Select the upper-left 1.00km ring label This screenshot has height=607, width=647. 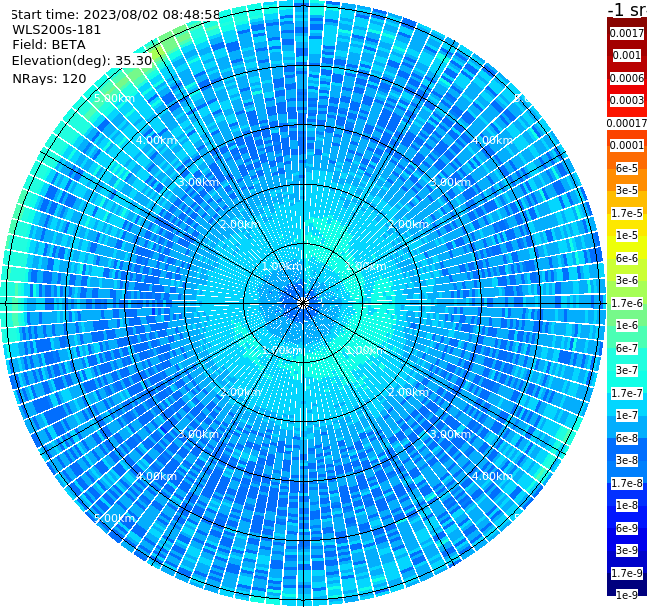pyautogui.click(x=283, y=266)
